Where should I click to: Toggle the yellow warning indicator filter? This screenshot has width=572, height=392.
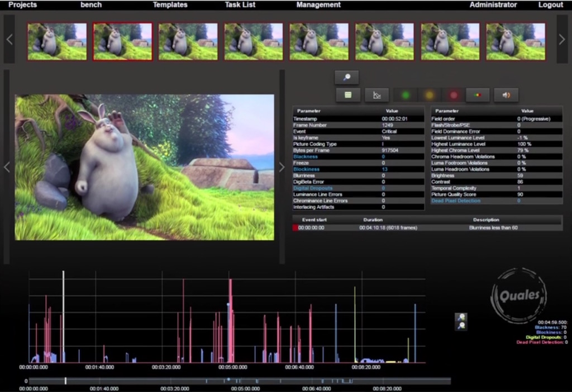(x=429, y=95)
